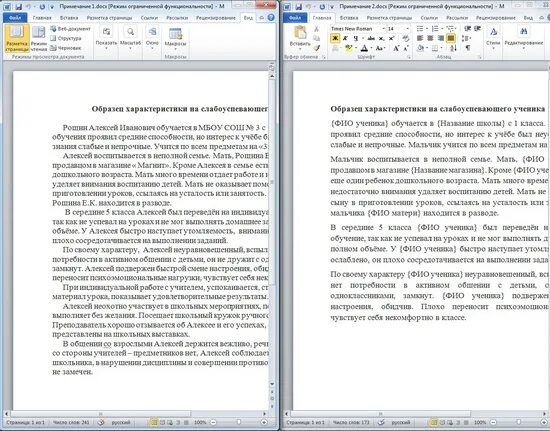This screenshot has height=431, width=550.
Task: Open Стили gallery in right window
Action: (493, 37)
